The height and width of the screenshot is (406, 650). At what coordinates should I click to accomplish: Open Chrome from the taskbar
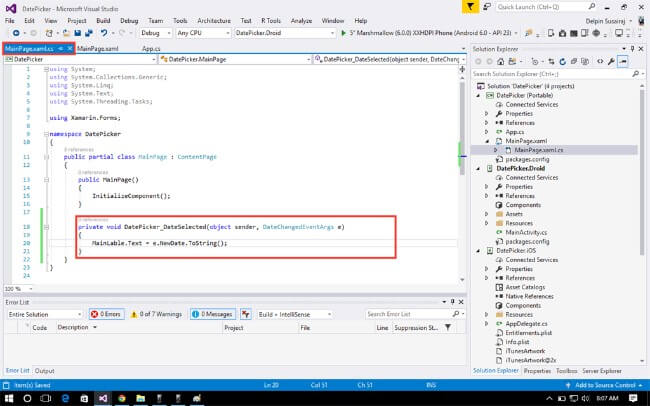(121, 399)
